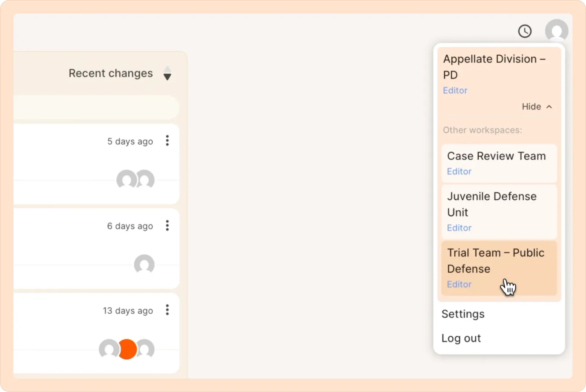Open Settings from the profile menu
Image resolution: width=586 pixels, height=392 pixels.
[463, 314]
